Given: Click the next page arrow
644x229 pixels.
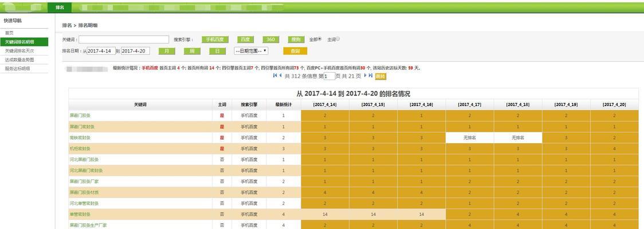Looking at the screenshot, I should 366,76.
